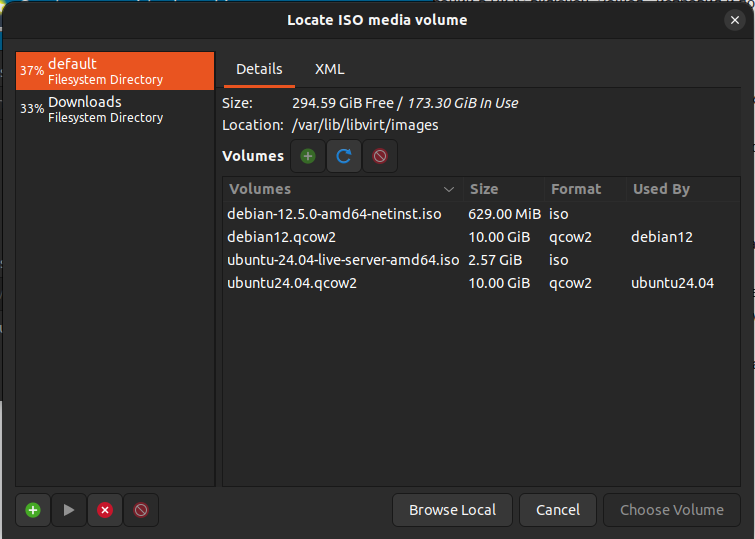The width and height of the screenshot is (755, 539).
Task: Sort by Format column header
Action: click(x=585, y=189)
